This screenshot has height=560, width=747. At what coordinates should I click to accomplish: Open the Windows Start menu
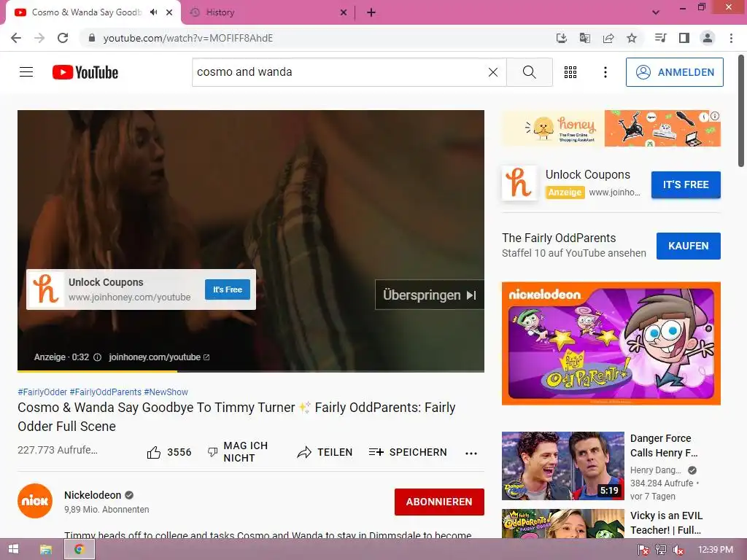13,549
